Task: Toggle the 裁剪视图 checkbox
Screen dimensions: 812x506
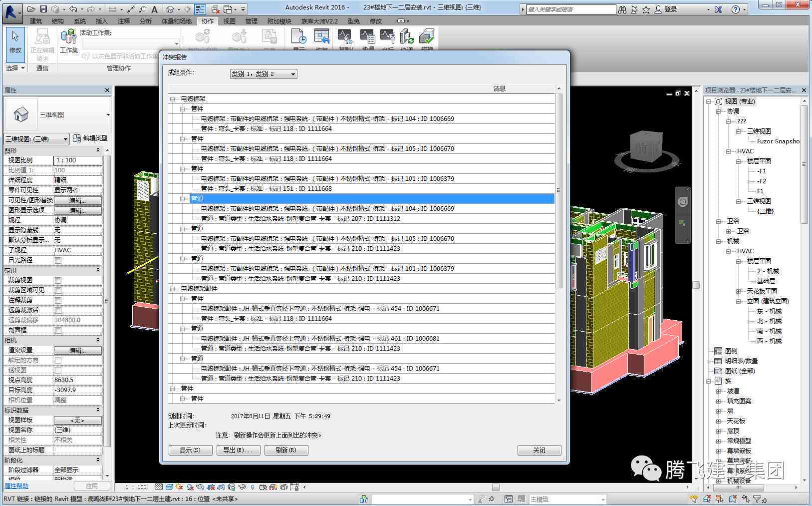Action: click(x=58, y=280)
